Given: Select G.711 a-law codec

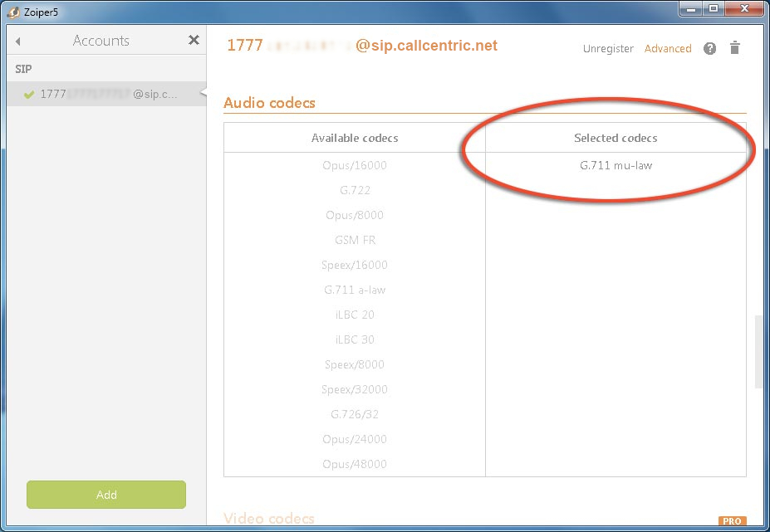Looking at the screenshot, I should point(355,290).
